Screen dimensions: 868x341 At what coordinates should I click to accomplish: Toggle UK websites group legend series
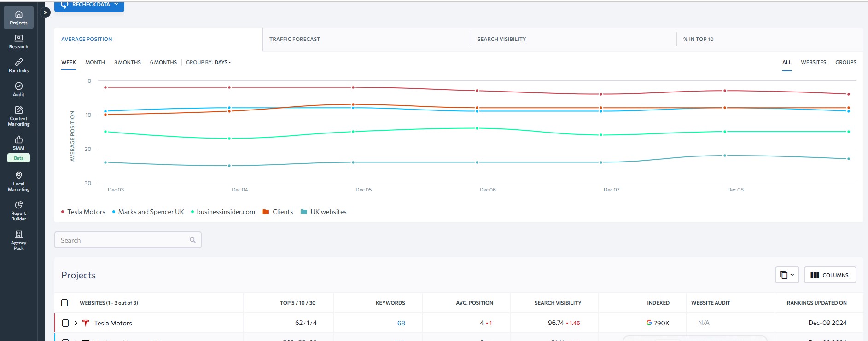(323, 212)
